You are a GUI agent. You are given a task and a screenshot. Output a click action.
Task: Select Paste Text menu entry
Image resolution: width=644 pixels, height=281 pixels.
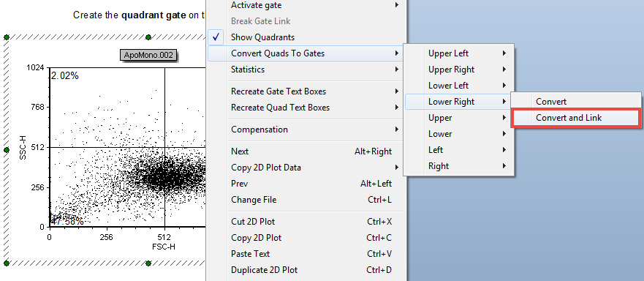click(x=306, y=254)
